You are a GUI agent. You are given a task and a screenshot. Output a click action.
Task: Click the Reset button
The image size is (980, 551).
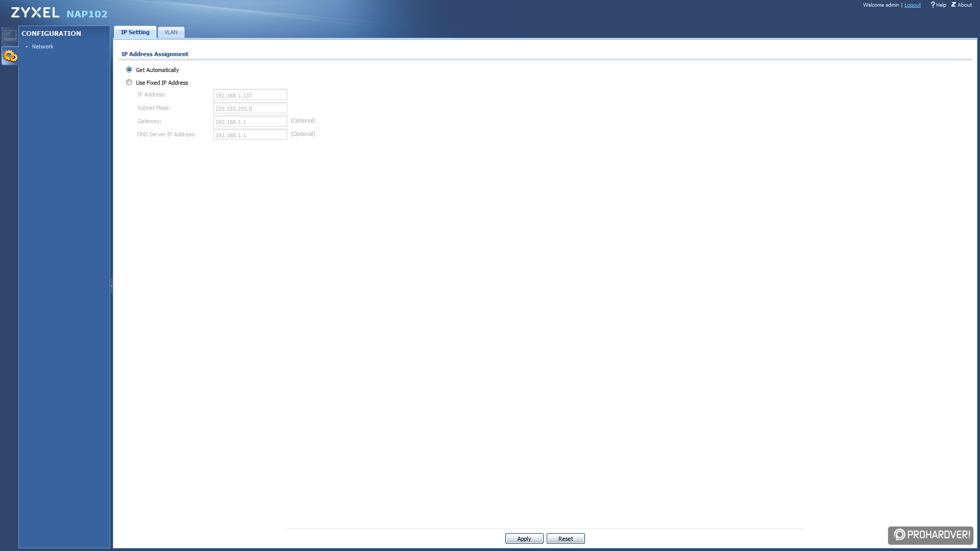point(566,539)
